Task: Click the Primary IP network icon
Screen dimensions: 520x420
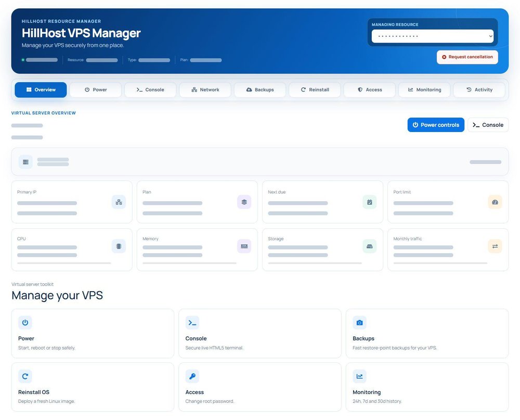Action: click(x=119, y=202)
